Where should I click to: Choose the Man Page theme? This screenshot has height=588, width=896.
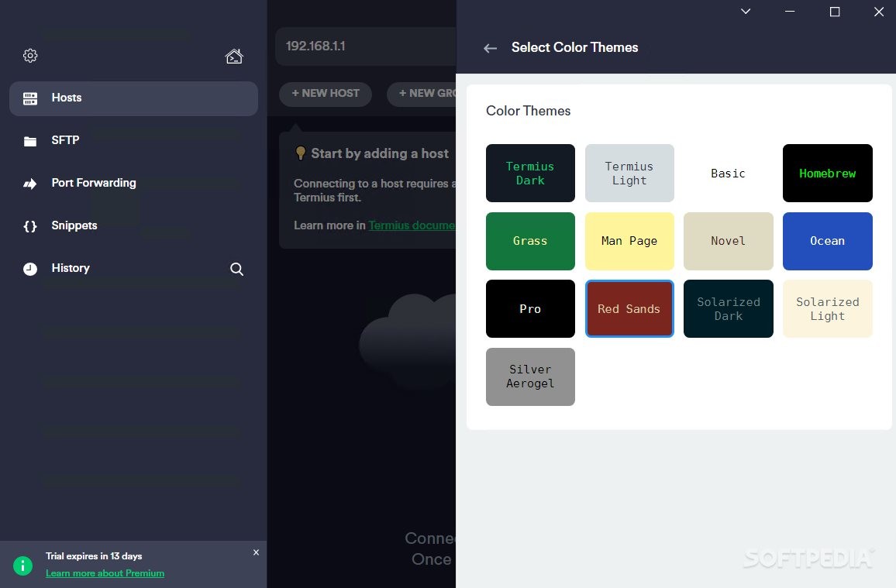[x=629, y=241]
